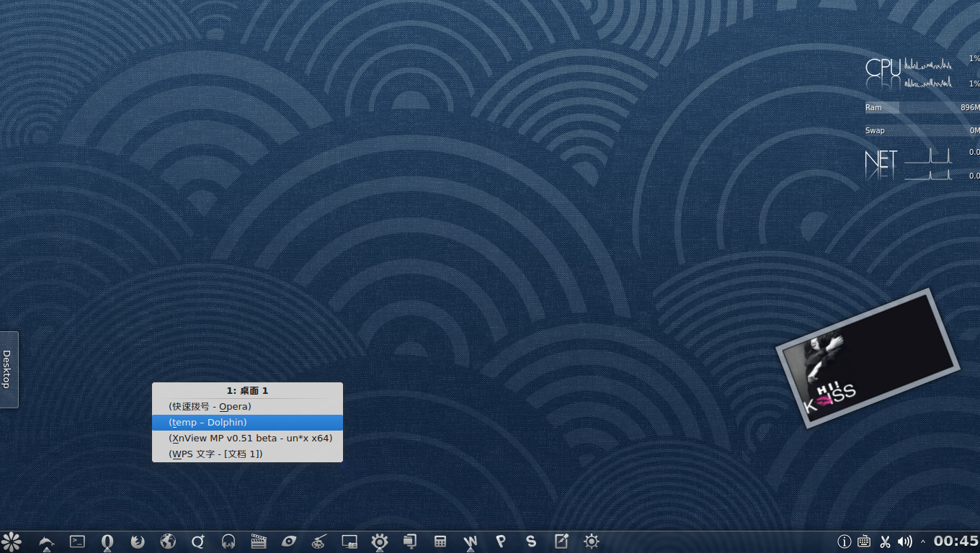980x553 pixels.
Task: Launch WPS Presentation P icon
Action: (x=501, y=541)
